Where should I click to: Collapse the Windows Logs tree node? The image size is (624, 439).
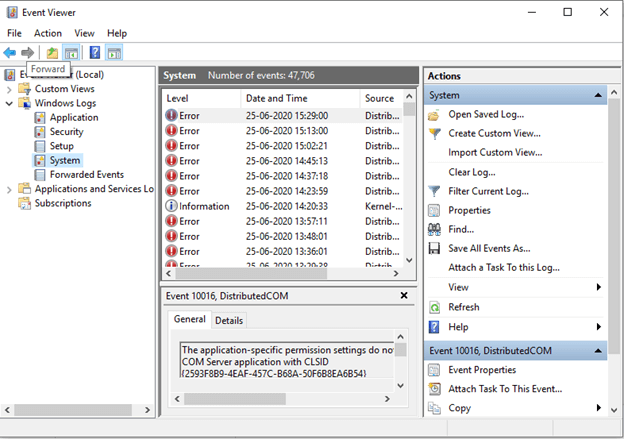coord(9,103)
